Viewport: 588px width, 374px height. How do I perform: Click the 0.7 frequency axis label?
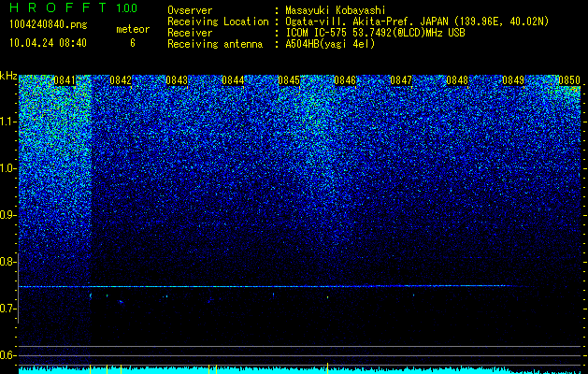7,309
